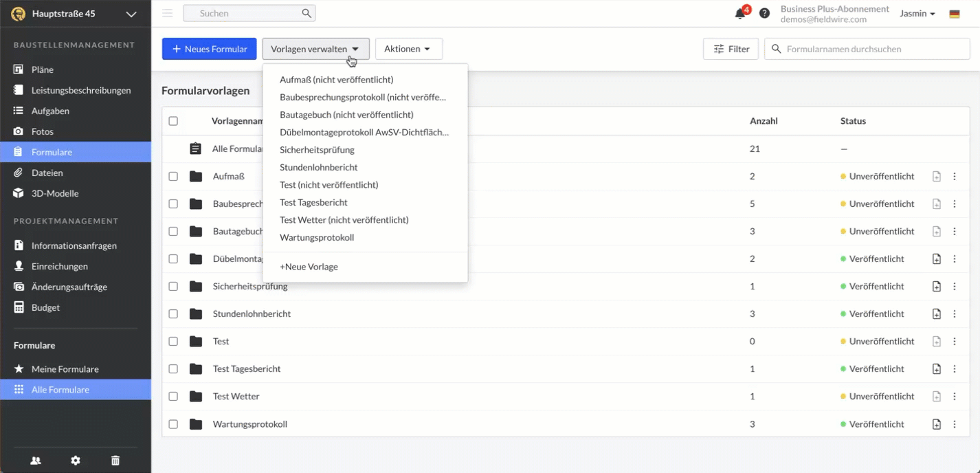
Task: Select the German flag language icon
Action: pyautogui.click(x=955, y=14)
